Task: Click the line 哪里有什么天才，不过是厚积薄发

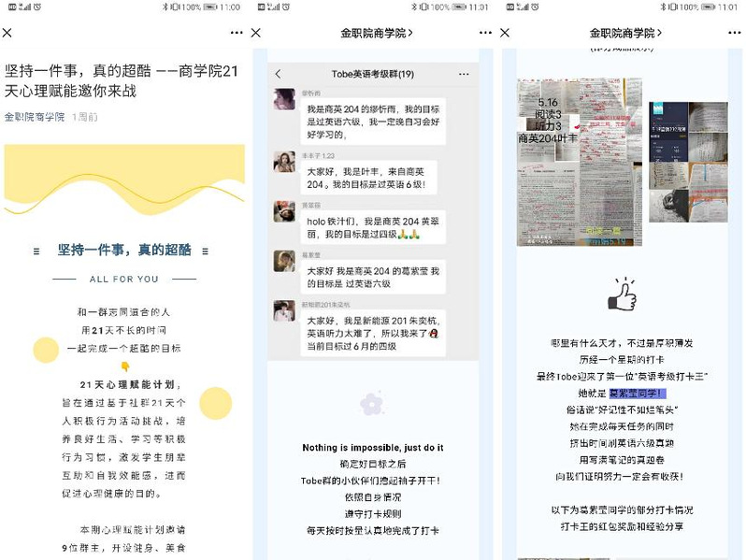Action: (x=622, y=343)
